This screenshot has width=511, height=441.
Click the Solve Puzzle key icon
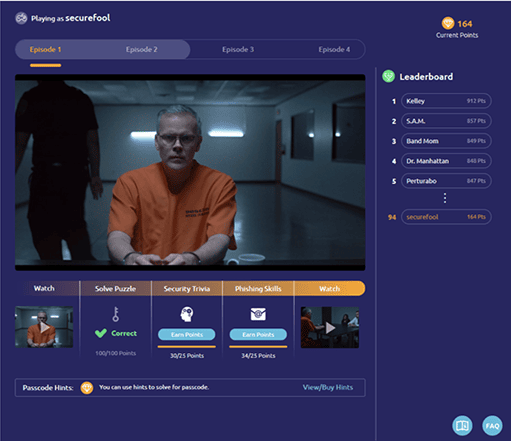point(116,314)
